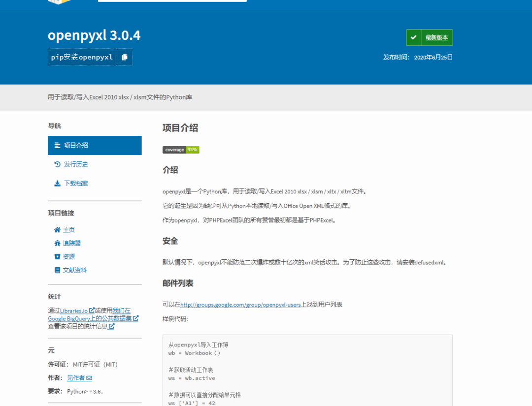Open the Google BigQuery public dataset link
This screenshot has width=532, height=406.
(93, 315)
